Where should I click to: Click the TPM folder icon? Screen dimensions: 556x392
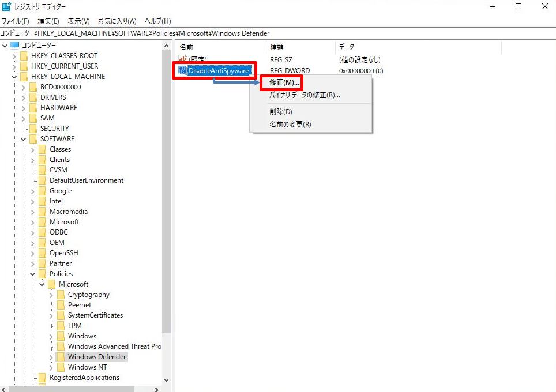point(61,325)
